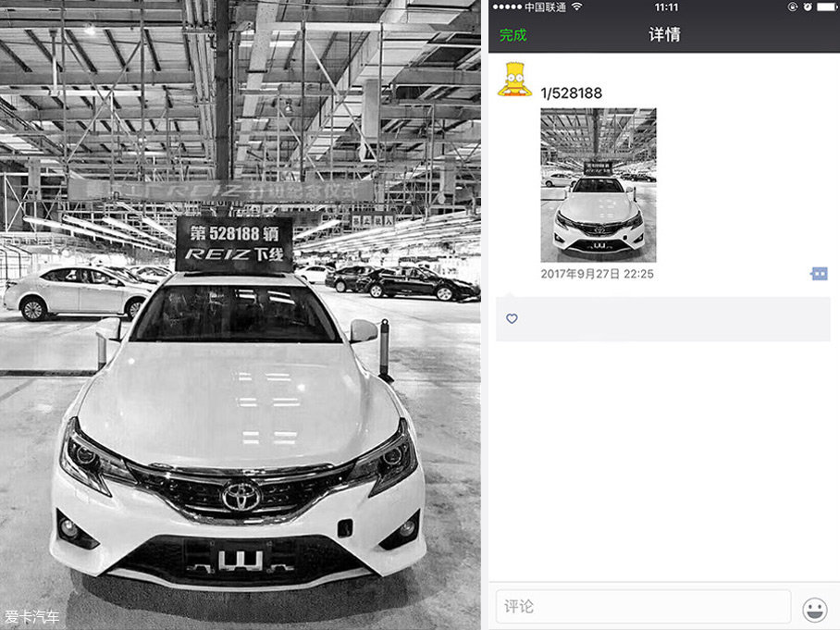The height and width of the screenshot is (630, 840).
Task: Tap the green 完成 button
Action: point(513,35)
